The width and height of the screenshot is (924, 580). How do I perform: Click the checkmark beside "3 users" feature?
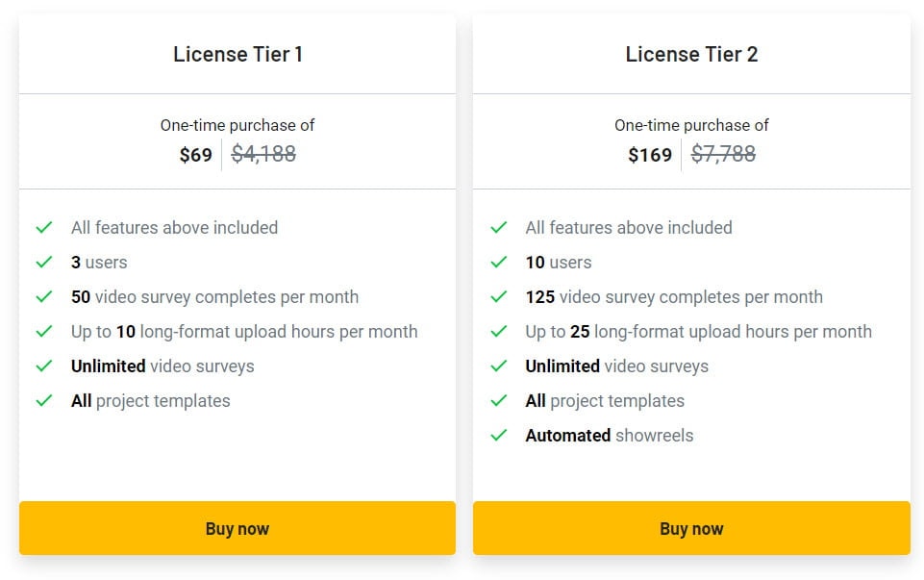pyautogui.click(x=44, y=262)
